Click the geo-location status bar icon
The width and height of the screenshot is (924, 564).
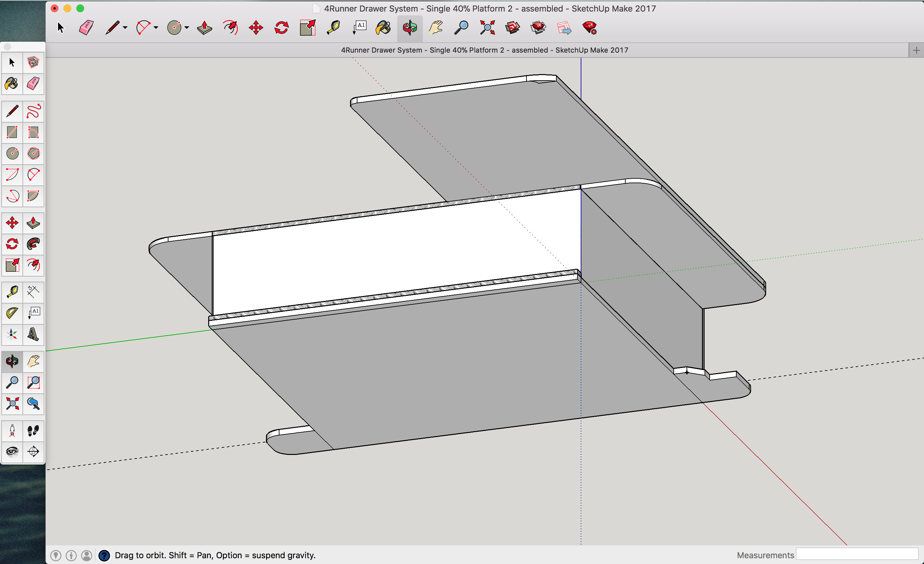click(x=56, y=555)
